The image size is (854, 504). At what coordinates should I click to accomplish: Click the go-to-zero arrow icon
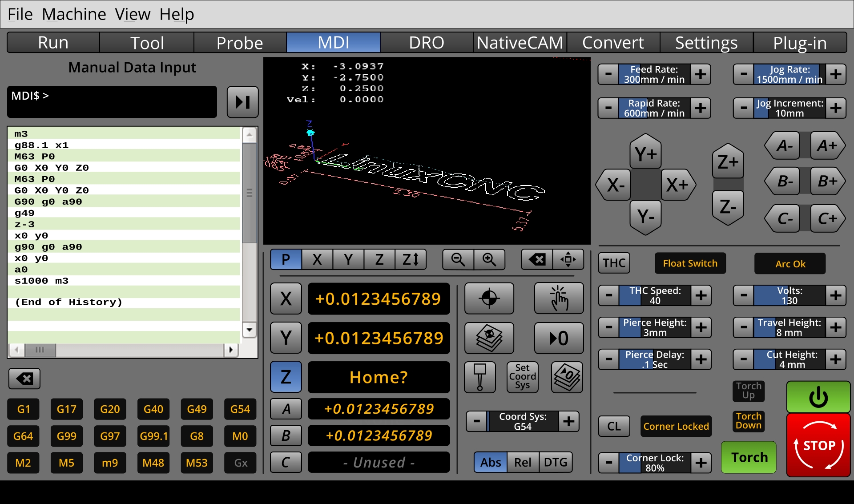tap(559, 338)
